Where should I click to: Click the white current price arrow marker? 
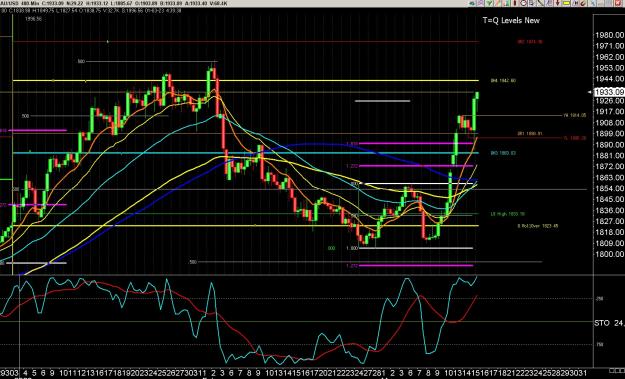pos(590,92)
